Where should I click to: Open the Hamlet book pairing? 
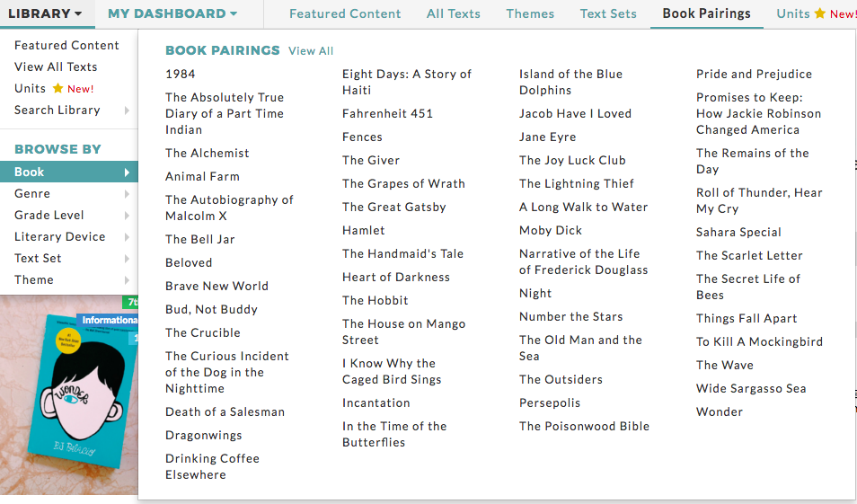[x=364, y=231]
